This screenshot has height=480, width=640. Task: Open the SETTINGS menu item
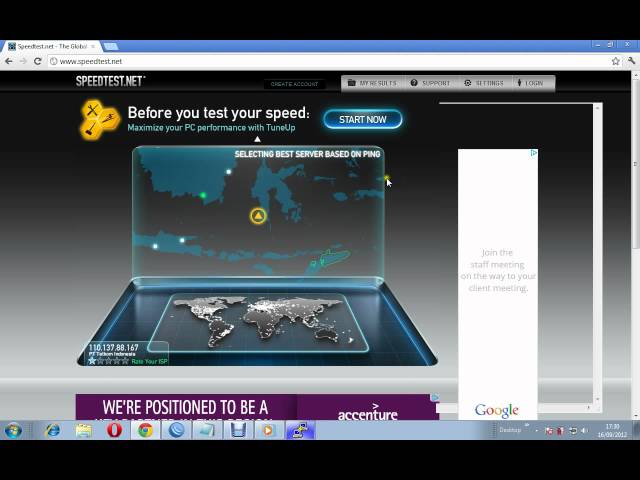[484, 83]
